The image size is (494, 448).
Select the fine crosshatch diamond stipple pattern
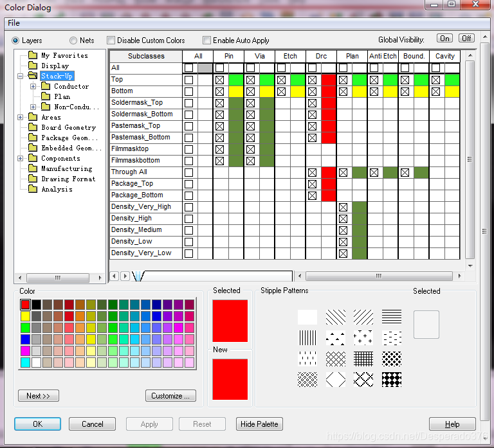click(336, 359)
